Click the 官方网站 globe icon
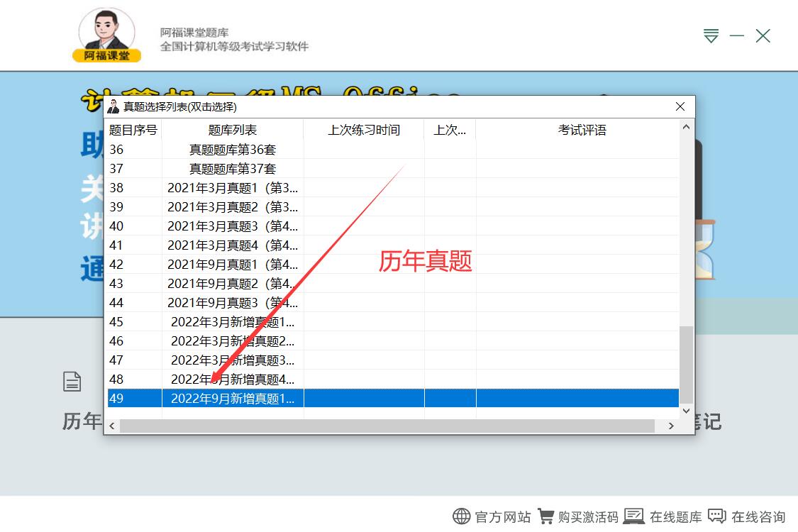Screen dimensions: 798x532 coord(462,516)
